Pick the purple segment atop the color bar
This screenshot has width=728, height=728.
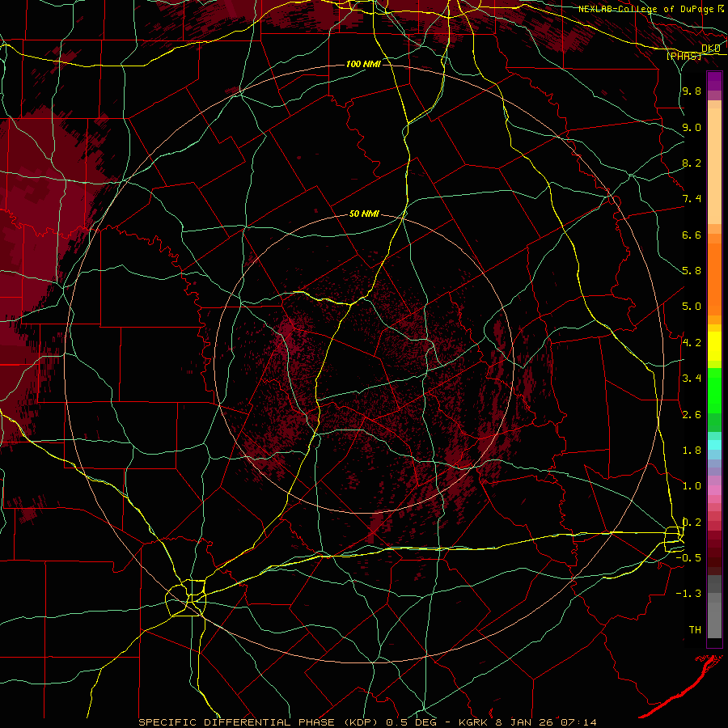coord(714,81)
